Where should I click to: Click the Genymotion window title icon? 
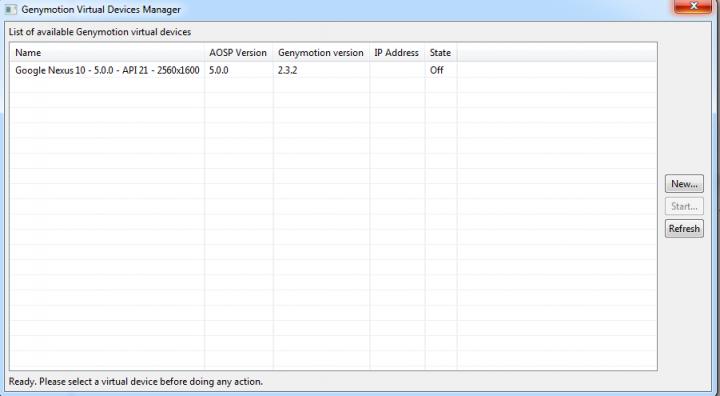coord(11,9)
